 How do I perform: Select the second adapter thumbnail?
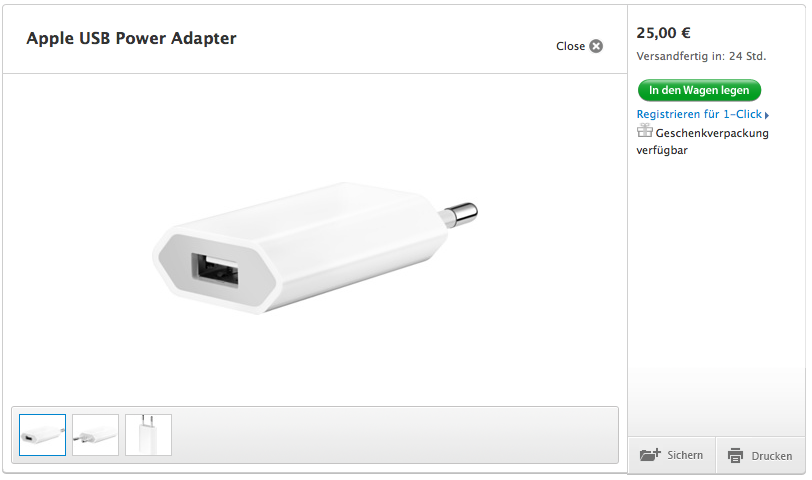[x=95, y=435]
